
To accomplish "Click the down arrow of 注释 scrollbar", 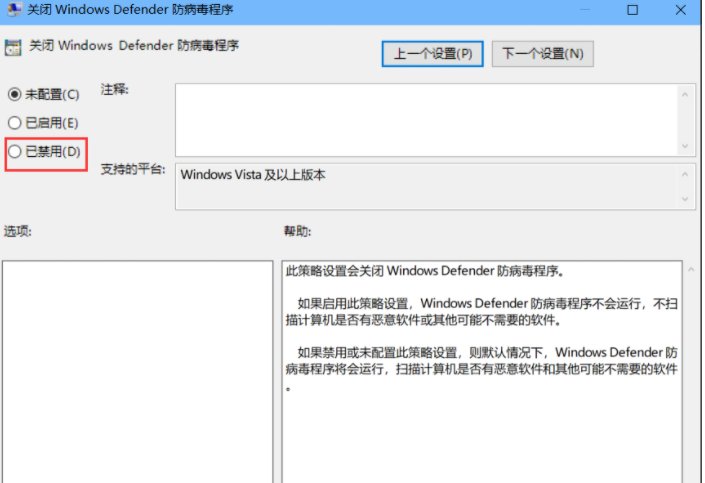I will (685, 146).
